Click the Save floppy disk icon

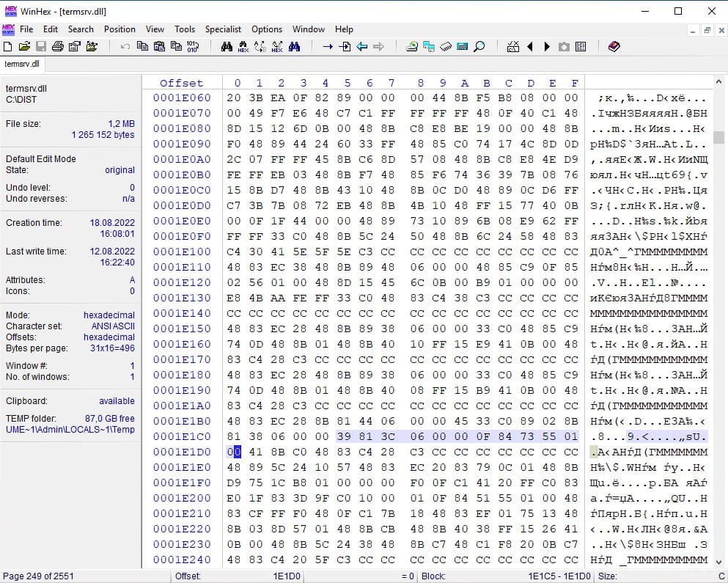(41, 46)
